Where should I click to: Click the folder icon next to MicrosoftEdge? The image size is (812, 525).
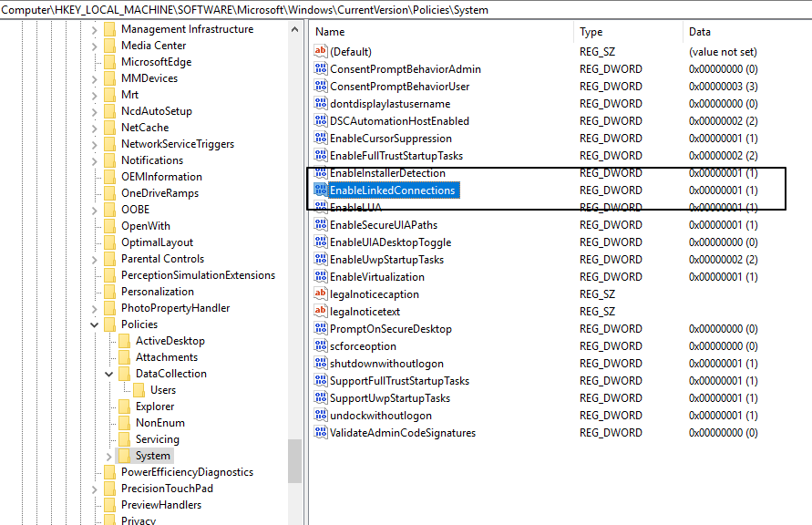109,62
